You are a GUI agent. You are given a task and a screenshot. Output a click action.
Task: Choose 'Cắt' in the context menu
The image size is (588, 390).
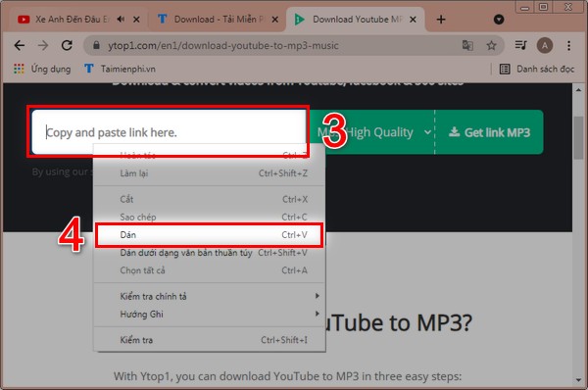point(210,199)
